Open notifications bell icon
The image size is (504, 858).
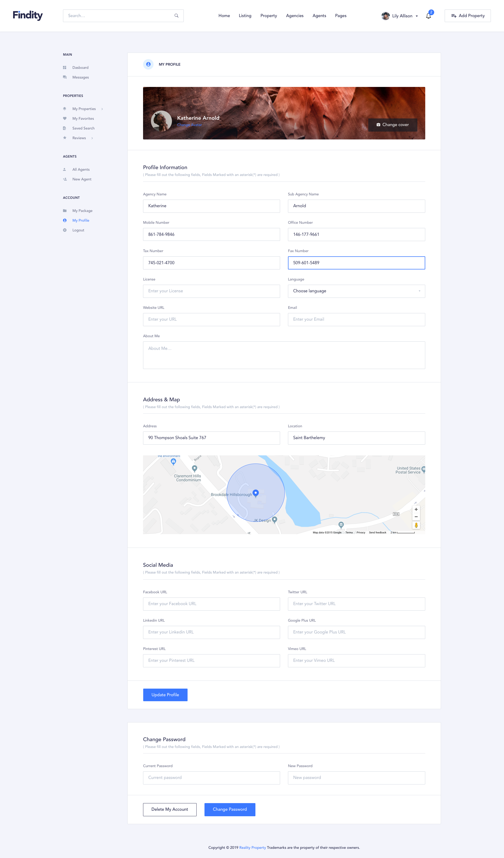click(428, 16)
